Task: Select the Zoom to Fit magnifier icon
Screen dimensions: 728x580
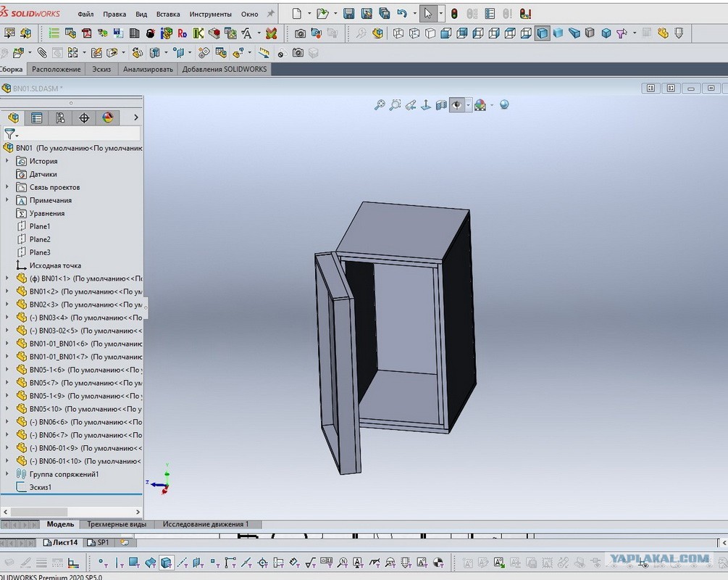Action: (380, 104)
